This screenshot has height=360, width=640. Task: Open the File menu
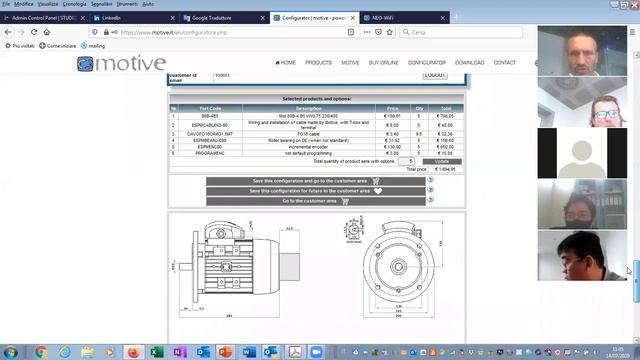[6, 4]
